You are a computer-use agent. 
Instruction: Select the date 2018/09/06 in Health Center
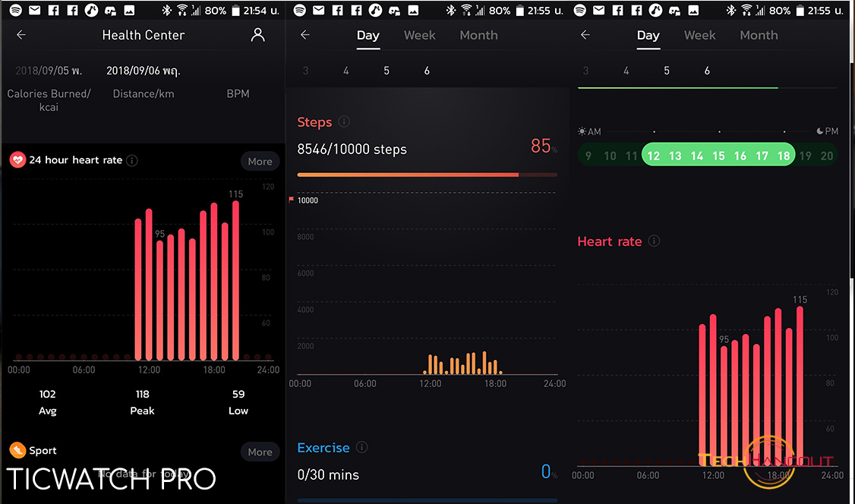click(x=144, y=71)
